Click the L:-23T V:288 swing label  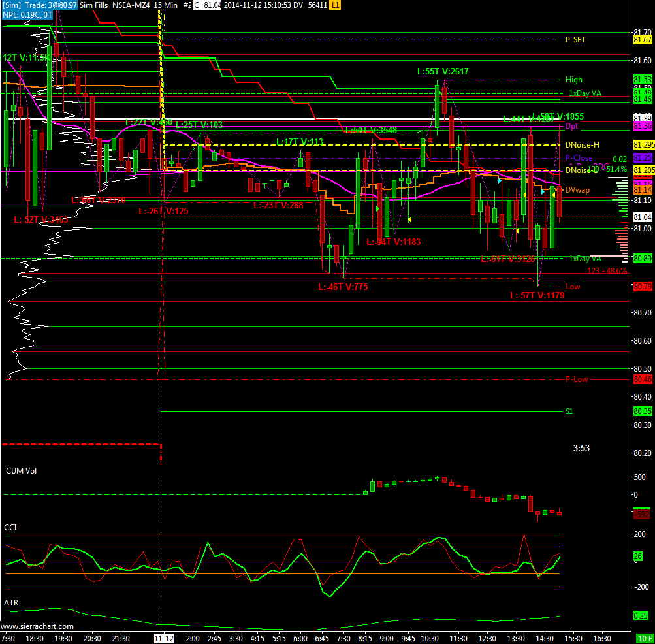tap(278, 206)
